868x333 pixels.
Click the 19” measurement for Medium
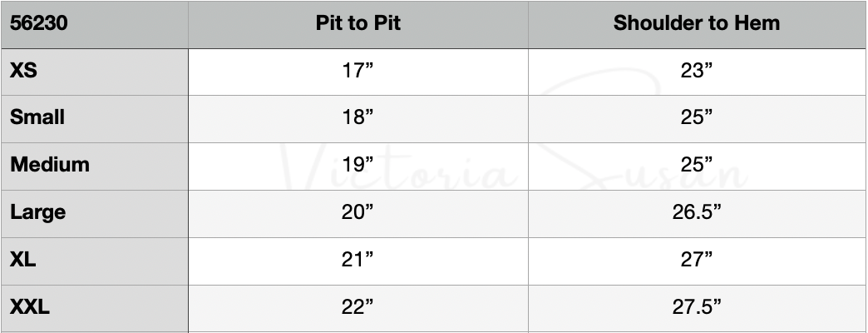click(x=358, y=165)
